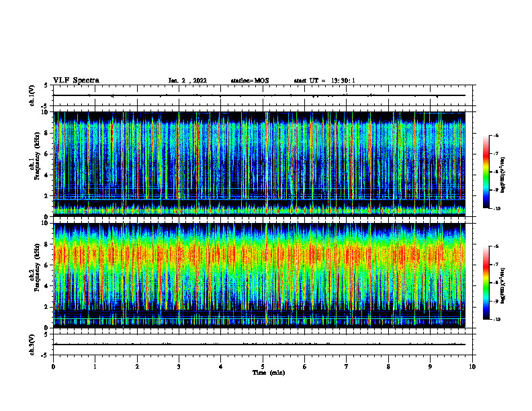Image resolution: width=532 pixels, height=411 pixels.
Task: Click the ch.1 spectrogram color scale bar
Action: 486,172
